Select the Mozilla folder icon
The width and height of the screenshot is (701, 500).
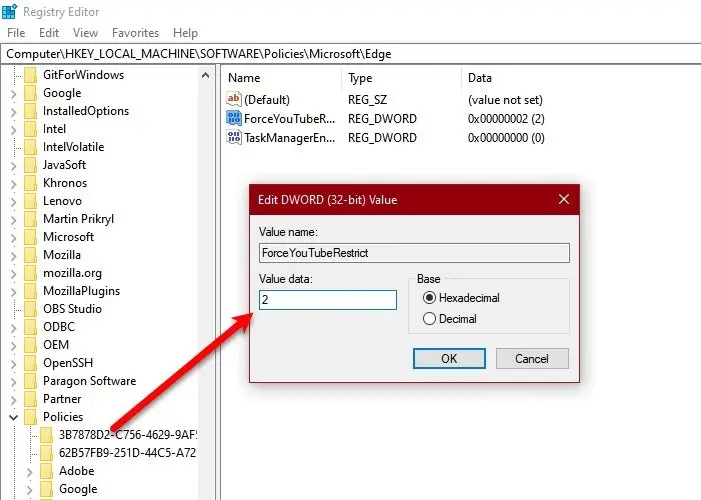tap(30, 255)
